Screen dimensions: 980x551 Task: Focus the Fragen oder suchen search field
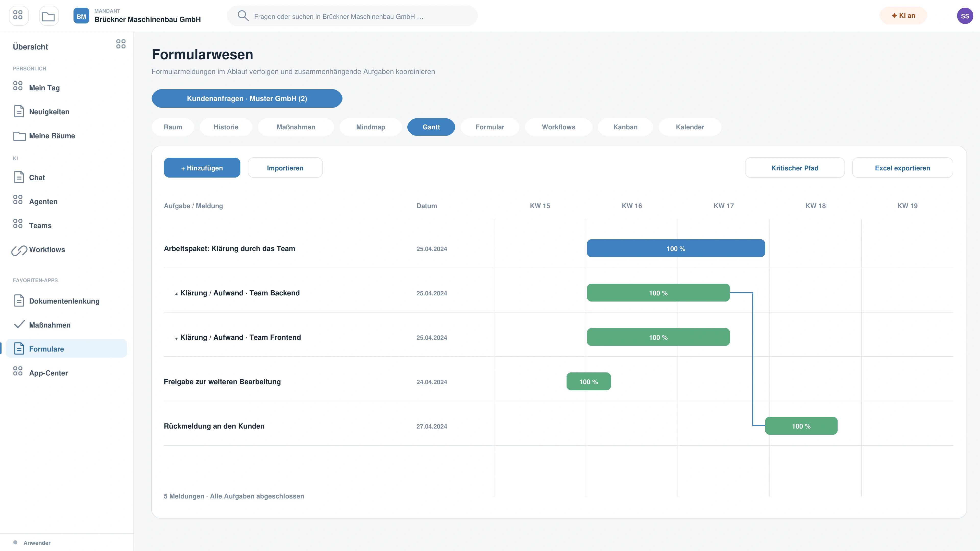tap(352, 16)
